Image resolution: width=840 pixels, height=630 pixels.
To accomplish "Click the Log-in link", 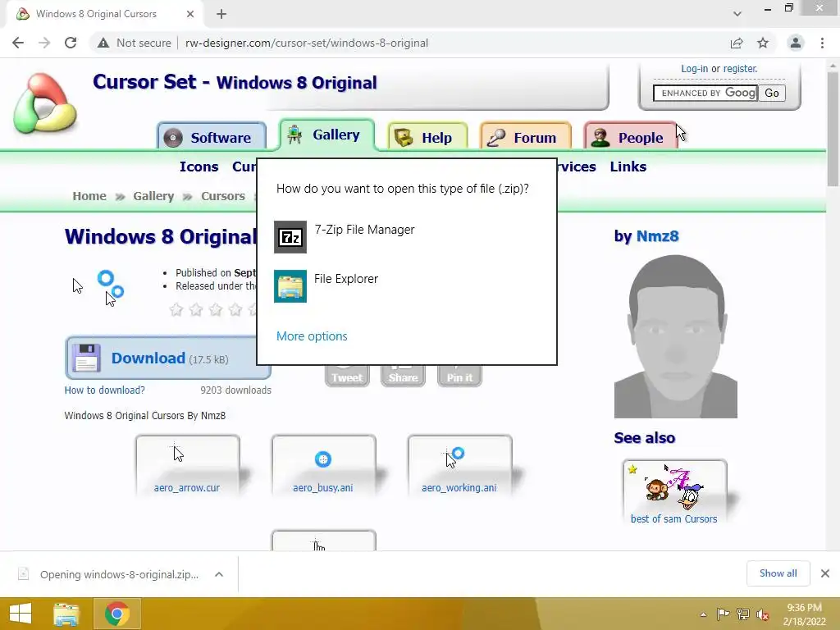I will (x=694, y=69).
